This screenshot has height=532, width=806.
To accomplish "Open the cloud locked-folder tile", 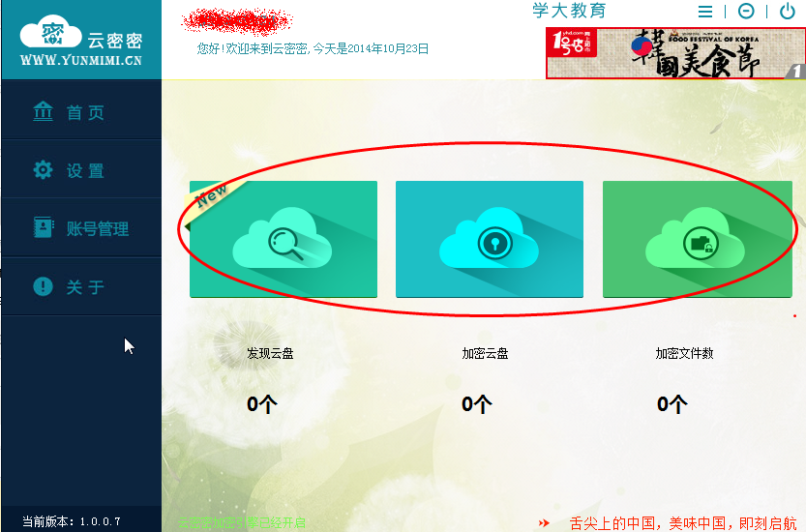I will tap(697, 239).
